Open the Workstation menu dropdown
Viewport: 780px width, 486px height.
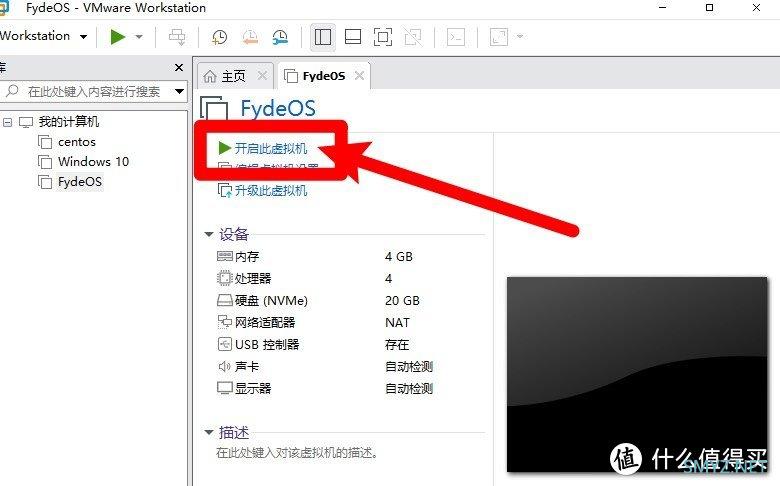point(44,36)
